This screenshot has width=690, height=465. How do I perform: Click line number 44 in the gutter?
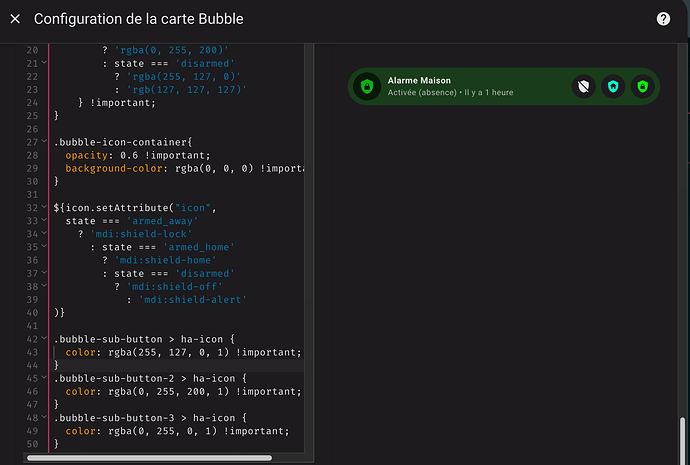tap(32, 365)
